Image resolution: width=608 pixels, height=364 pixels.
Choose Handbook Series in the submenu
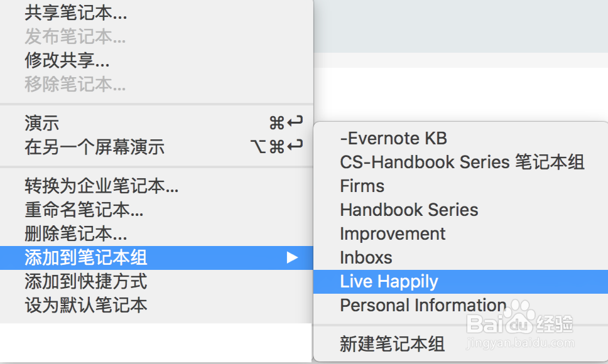[409, 210]
